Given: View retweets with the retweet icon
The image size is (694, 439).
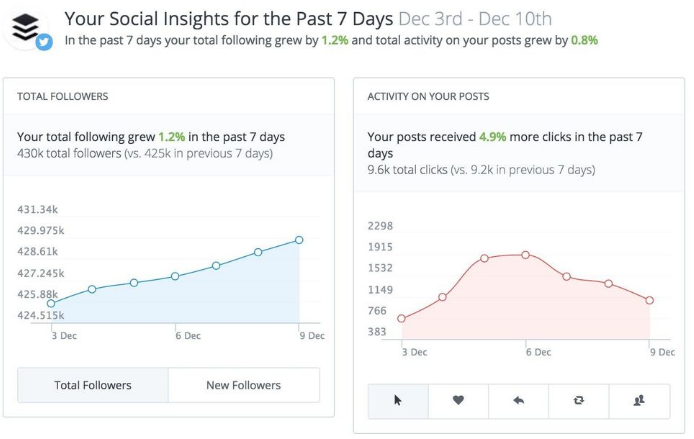Looking at the screenshot, I should coord(578,400).
